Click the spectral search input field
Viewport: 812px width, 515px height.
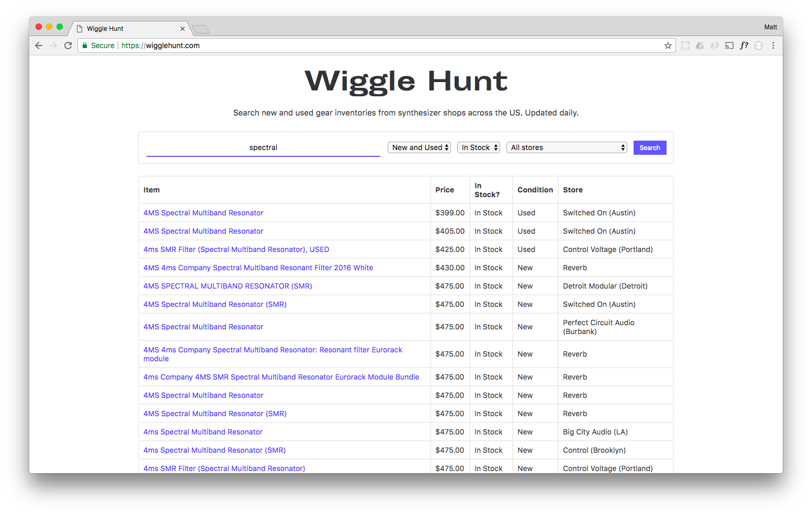point(263,147)
